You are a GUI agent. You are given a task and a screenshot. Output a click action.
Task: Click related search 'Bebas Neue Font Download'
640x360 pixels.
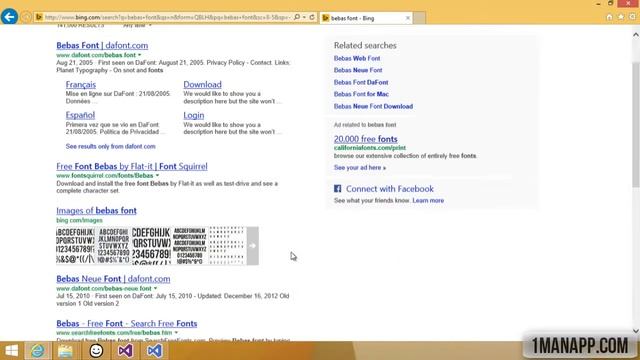click(x=373, y=107)
